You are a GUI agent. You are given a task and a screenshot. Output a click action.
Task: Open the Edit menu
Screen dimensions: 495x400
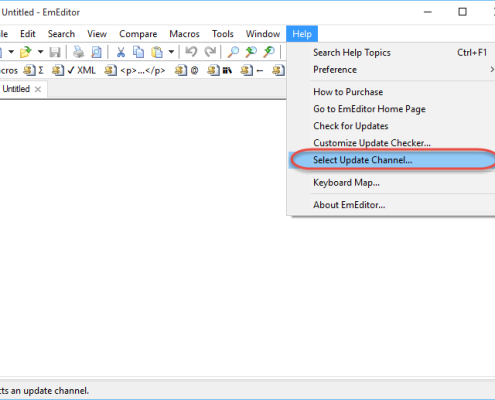click(28, 34)
